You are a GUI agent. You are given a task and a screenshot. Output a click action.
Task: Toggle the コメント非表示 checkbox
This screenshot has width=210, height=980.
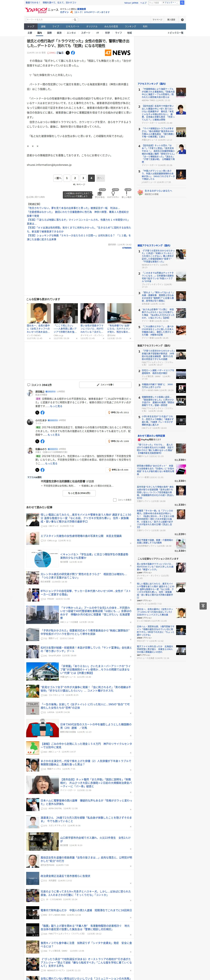115,500
